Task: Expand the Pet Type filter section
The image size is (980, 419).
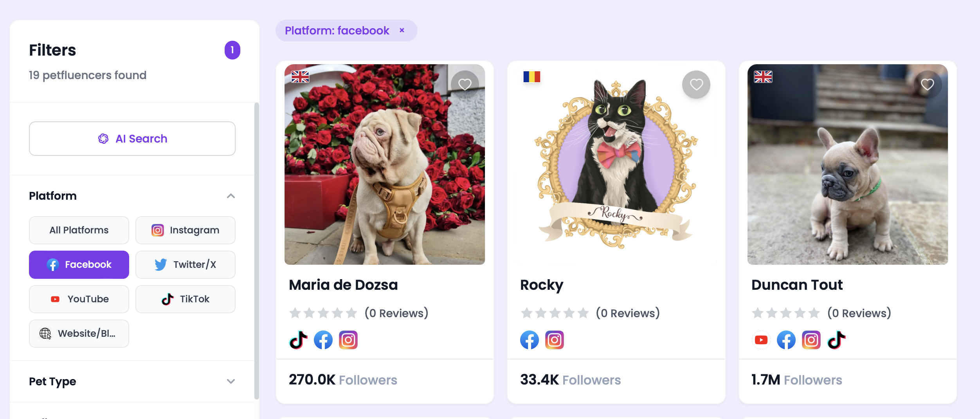Action: pos(231,381)
